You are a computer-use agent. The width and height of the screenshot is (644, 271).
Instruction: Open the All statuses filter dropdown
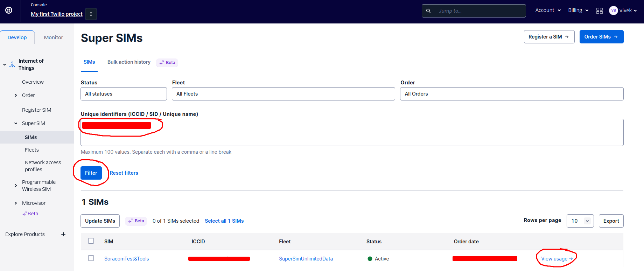pos(124,94)
